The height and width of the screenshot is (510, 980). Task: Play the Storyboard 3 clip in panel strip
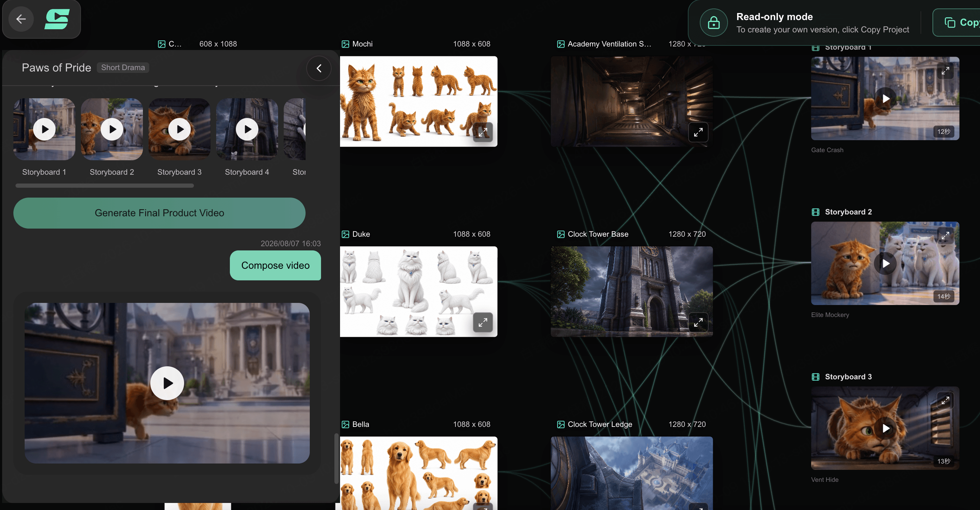coord(180,129)
